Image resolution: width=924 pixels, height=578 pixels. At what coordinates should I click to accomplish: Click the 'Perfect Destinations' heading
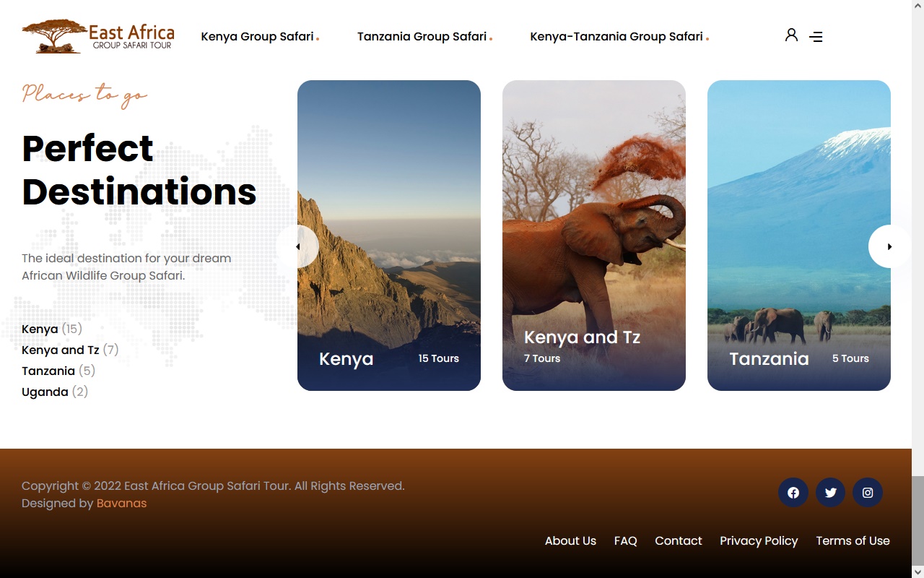click(x=139, y=170)
